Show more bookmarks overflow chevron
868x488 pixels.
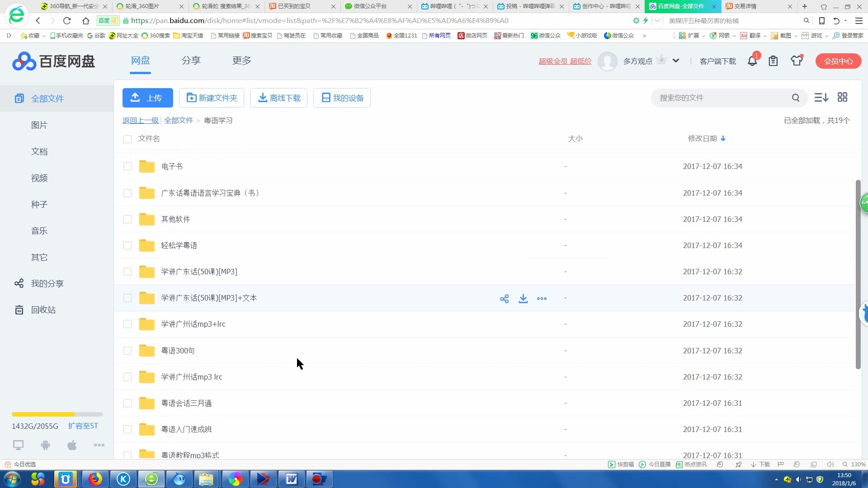point(644,36)
